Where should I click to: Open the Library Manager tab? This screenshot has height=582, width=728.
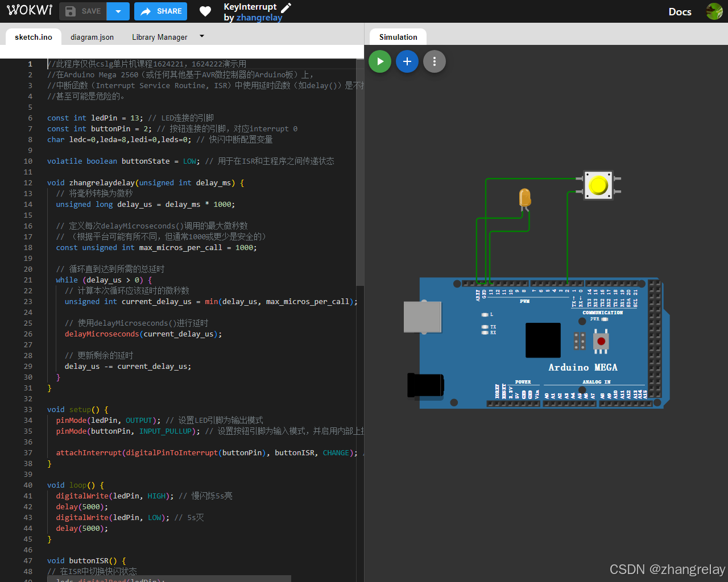[x=160, y=37]
